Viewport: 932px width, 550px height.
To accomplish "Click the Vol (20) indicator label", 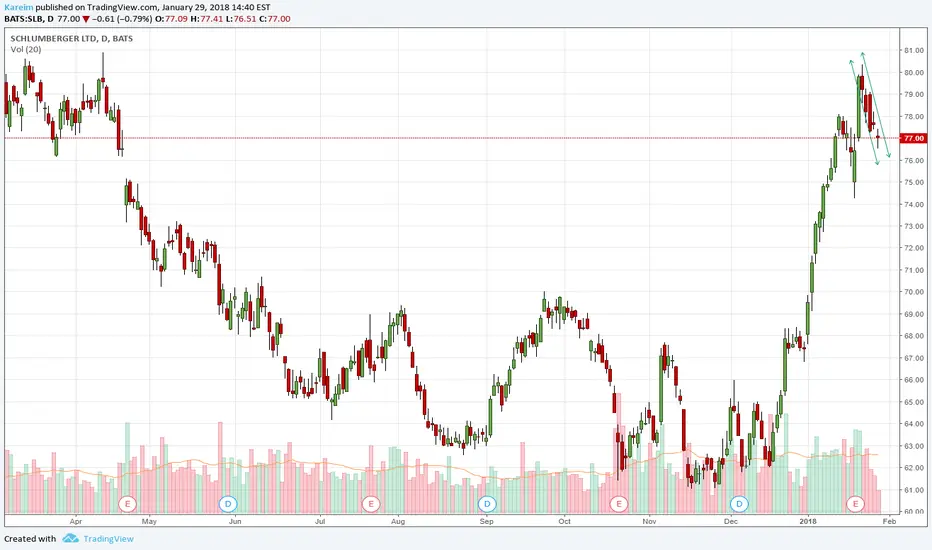I will tap(26, 49).
